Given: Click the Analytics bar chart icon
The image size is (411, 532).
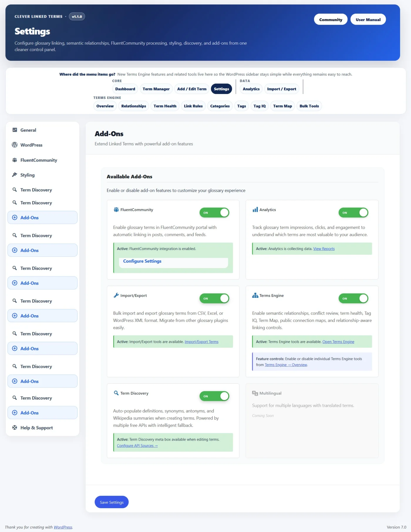Looking at the screenshot, I should (255, 210).
